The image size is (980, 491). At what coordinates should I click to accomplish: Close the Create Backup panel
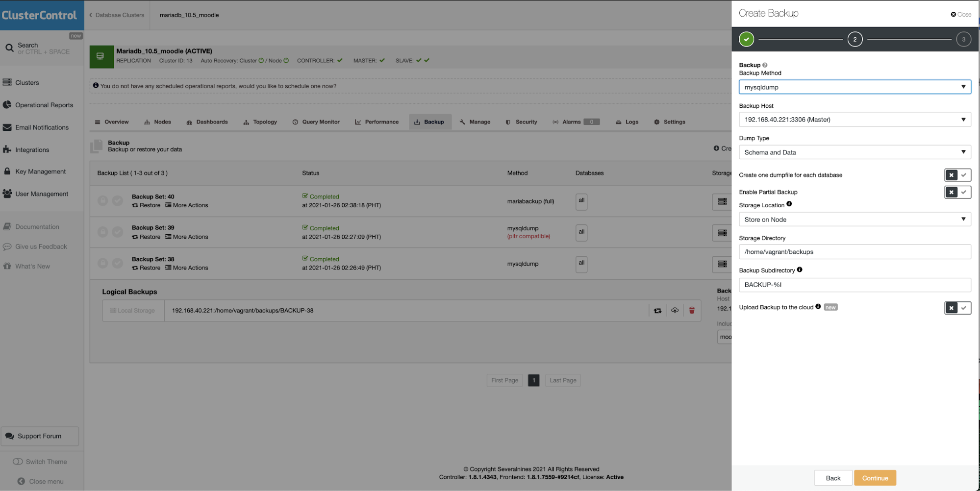pos(961,15)
